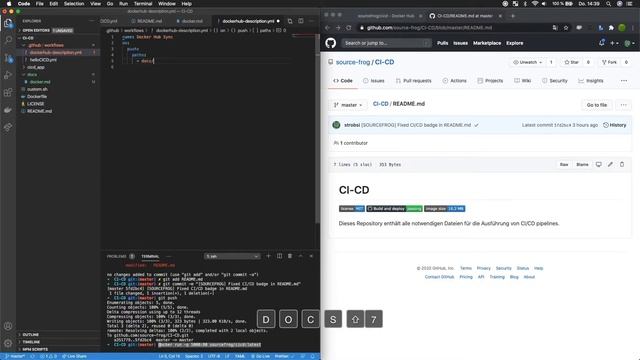Close the VS Code terminal panel
640x360 pixels.
coord(311,256)
